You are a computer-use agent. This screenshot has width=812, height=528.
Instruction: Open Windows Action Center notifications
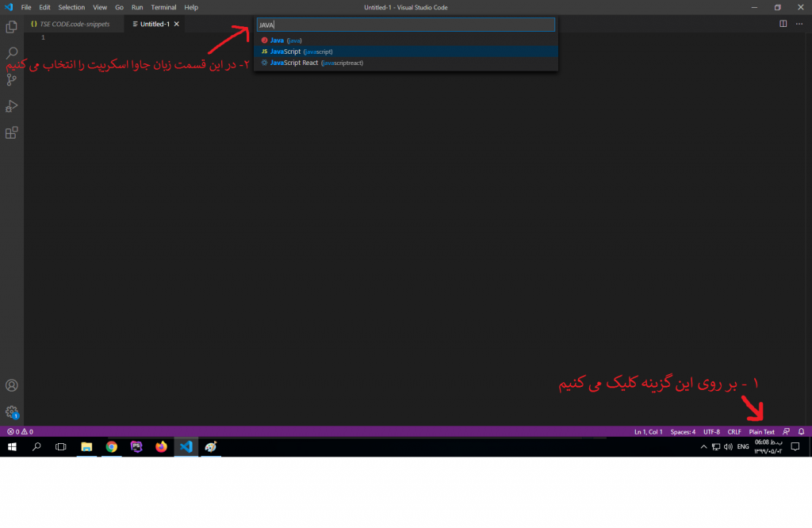(795, 446)
